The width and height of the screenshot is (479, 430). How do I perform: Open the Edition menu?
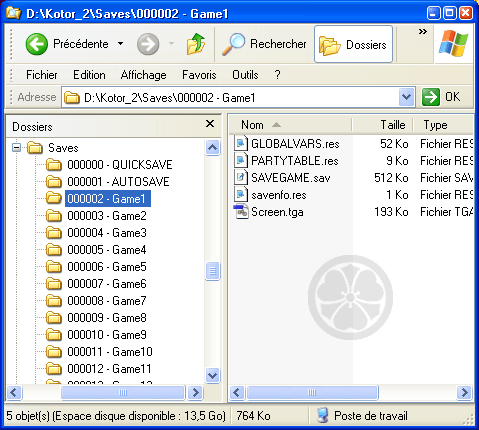89,75
